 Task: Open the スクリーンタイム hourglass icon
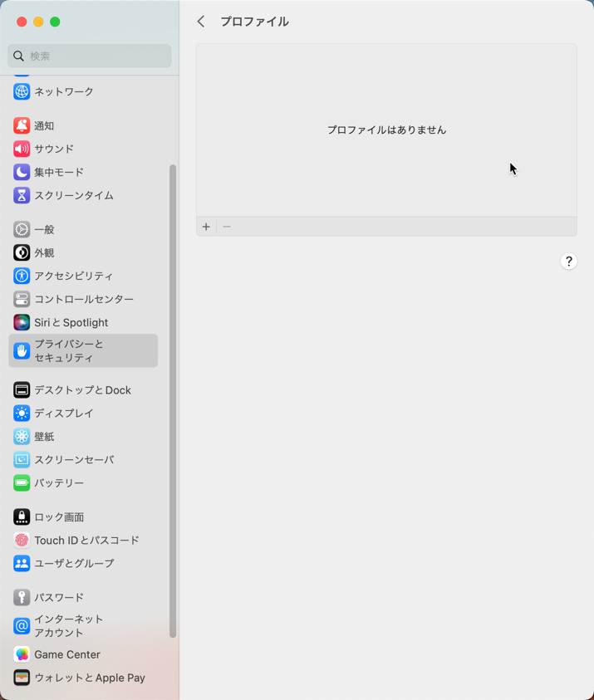pos(22,195)
